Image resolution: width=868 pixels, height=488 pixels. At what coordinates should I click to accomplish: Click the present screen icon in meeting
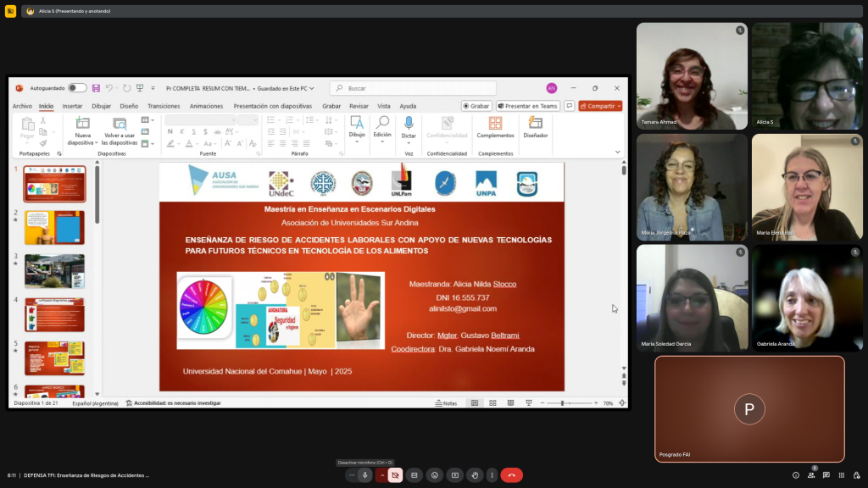click(x=455, y=475)
